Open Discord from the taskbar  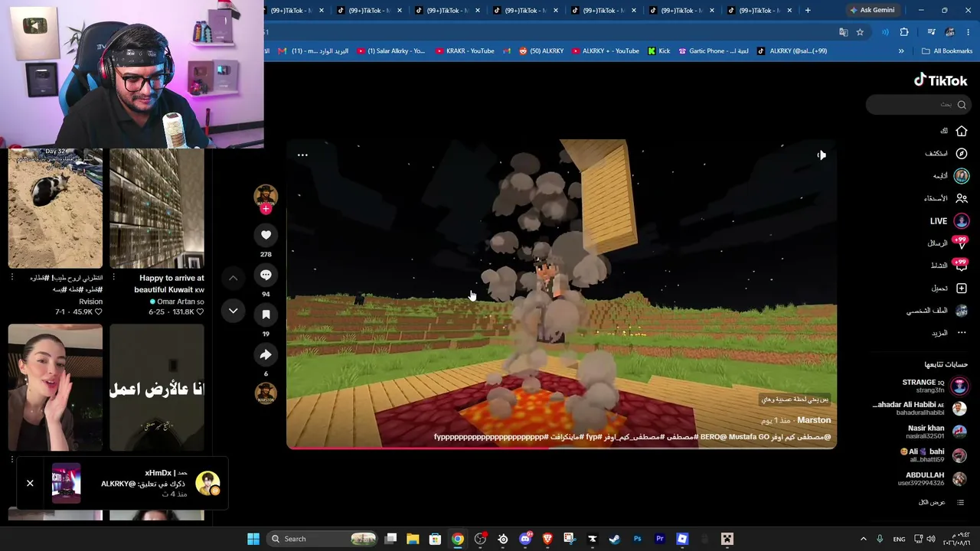coord(525,539)
